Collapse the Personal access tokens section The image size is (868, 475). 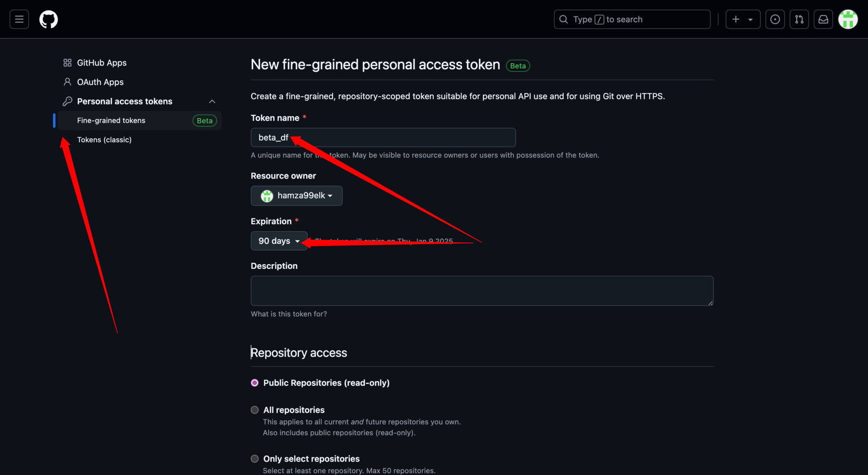coord(212,101)
